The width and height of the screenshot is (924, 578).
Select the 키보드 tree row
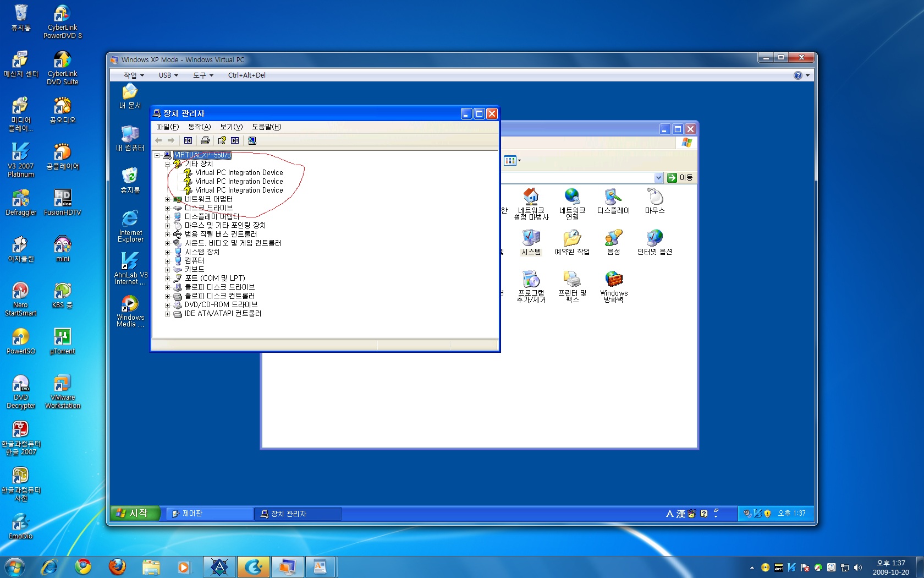pos(195,270)
